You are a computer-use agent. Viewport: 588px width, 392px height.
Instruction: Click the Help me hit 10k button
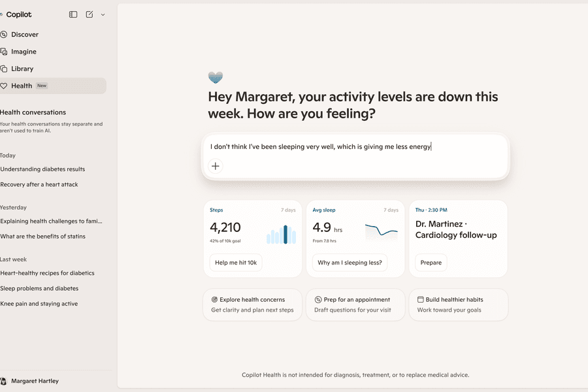click(x=235, y=262)
